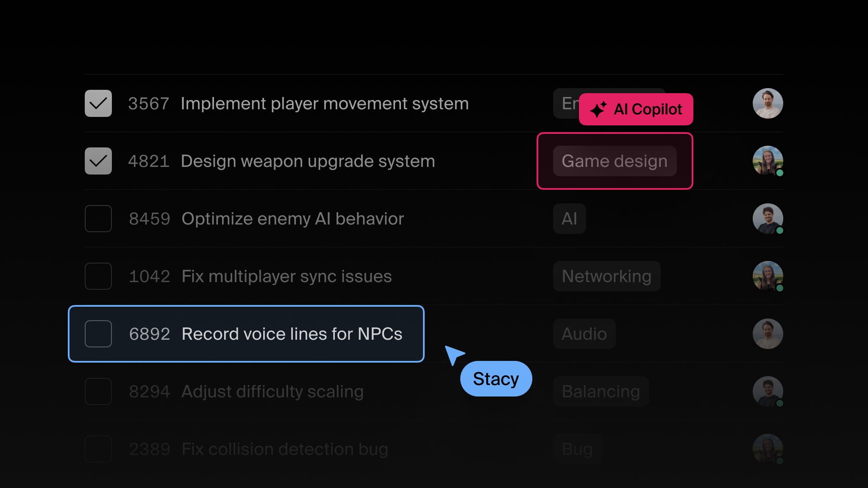
Task: Uncheck task 4821 Design weapon upgrade system
Action: [x=98, y=161]
